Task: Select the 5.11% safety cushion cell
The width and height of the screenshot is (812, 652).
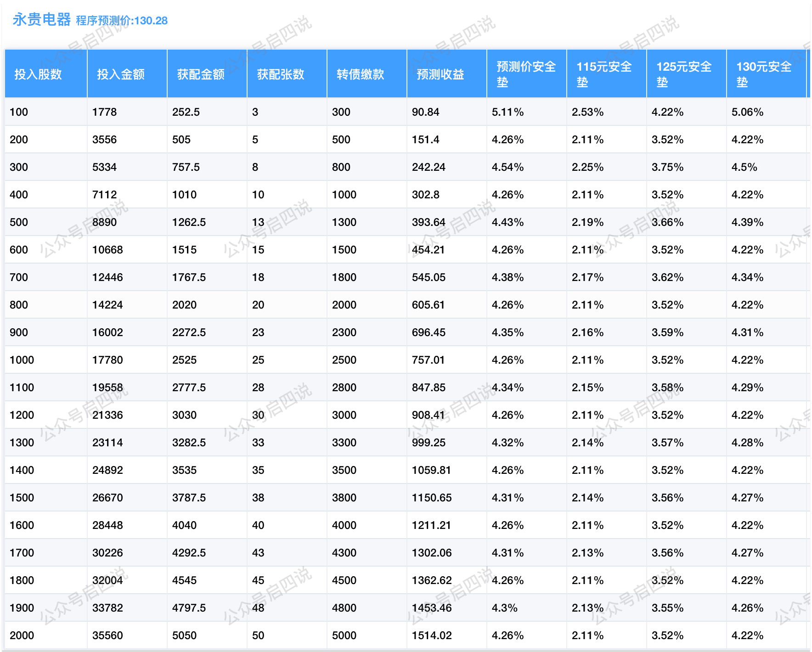Action: pos(507,112)
